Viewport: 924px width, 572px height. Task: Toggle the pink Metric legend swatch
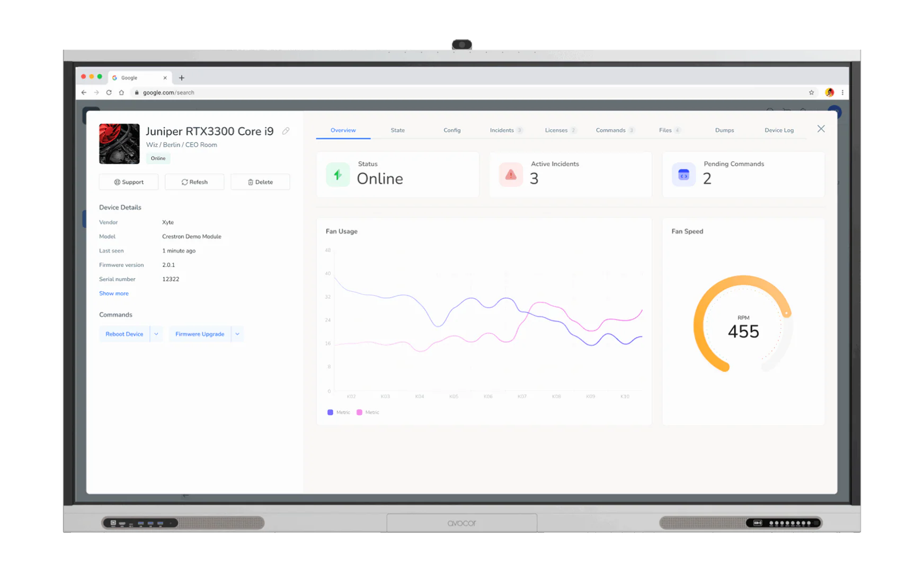[359, 412]
